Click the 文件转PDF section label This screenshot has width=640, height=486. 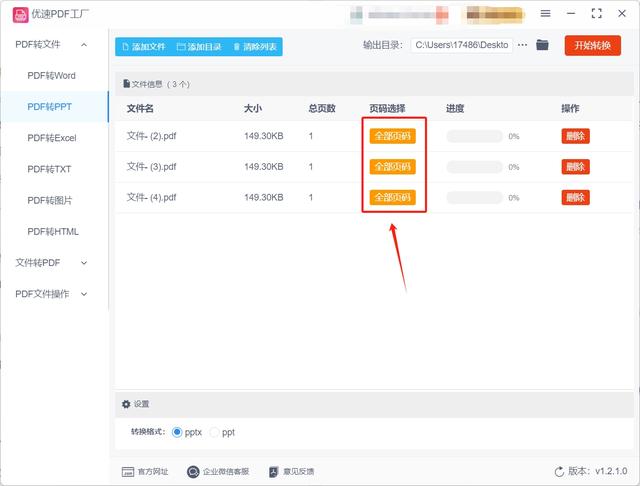tap(38, 263)
